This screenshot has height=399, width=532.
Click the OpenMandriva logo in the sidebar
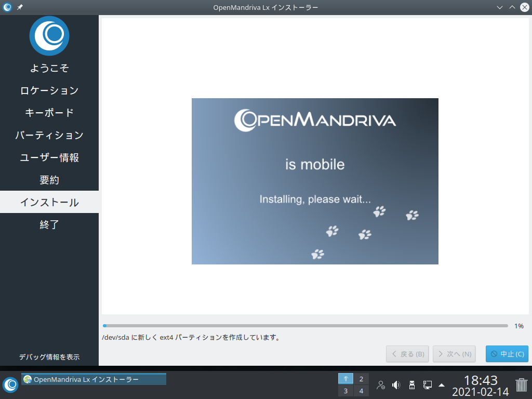tap(49, 36)
